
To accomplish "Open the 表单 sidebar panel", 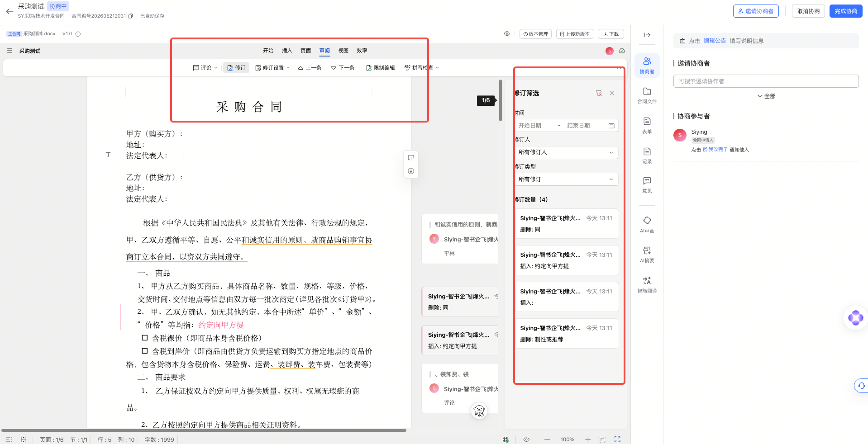I will pos(647,126).
